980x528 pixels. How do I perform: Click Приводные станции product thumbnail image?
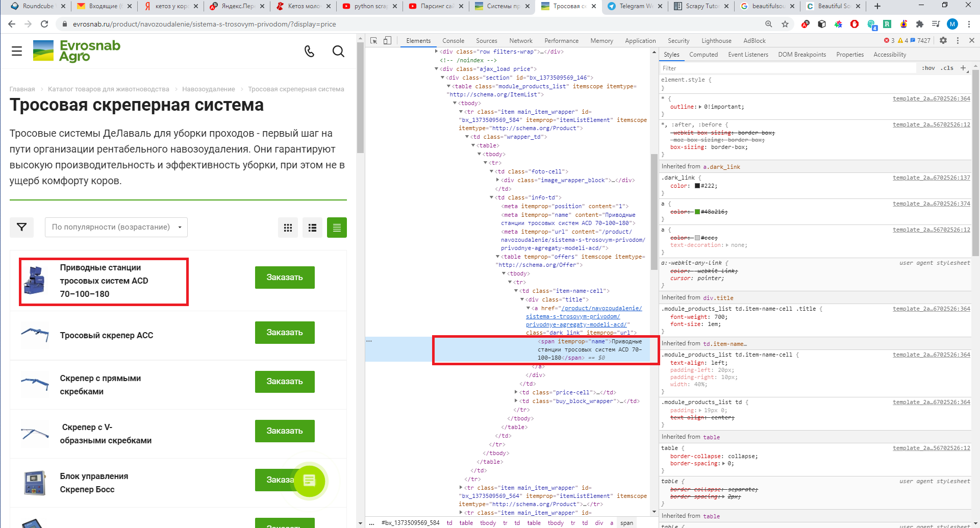pyautogui.click(x=35, y=281)
